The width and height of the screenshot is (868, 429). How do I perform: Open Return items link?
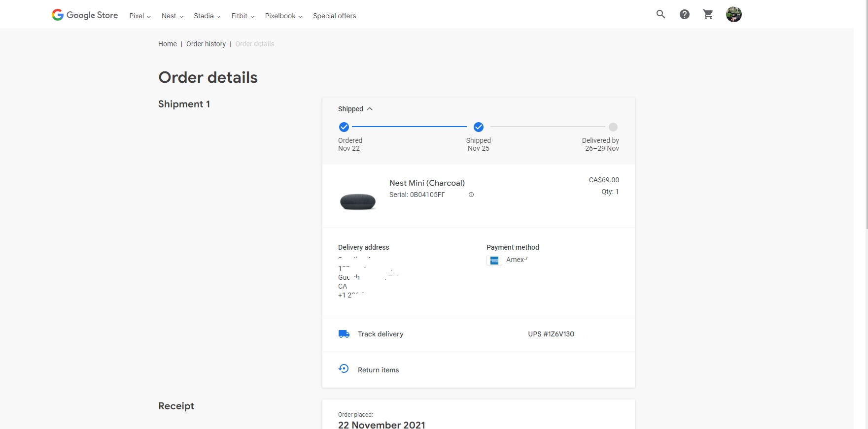point(379,370)
